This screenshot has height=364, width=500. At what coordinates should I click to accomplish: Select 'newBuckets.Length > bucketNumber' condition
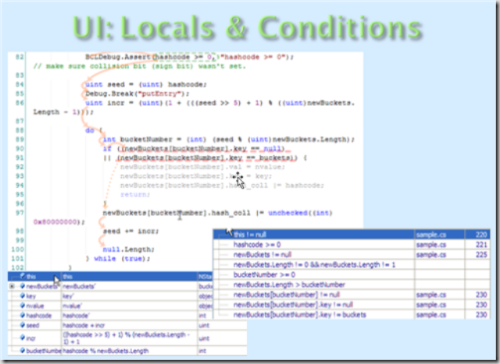[x=289, y=285]
